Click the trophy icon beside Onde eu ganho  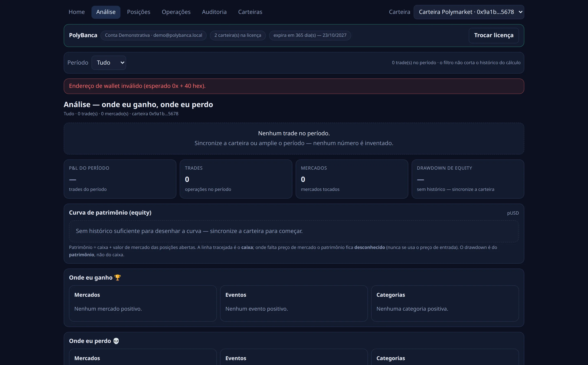click(x=117, y=277)
